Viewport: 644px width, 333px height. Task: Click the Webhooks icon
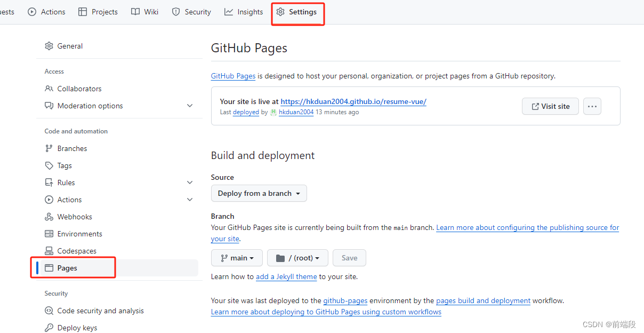coord(49,217)
